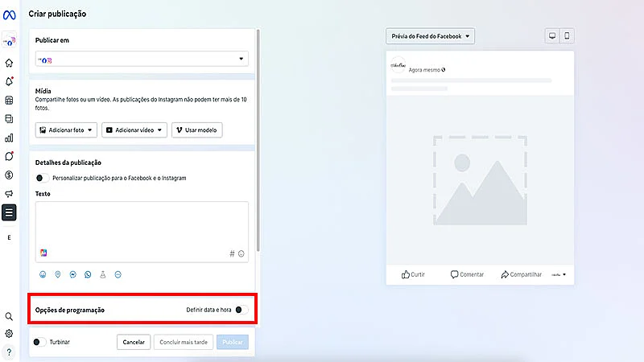Image resolution: width=644 pixels, height=362 pixels.
Task: Click the more options ellipsis circle icon
Action: [x=118, y=274]
